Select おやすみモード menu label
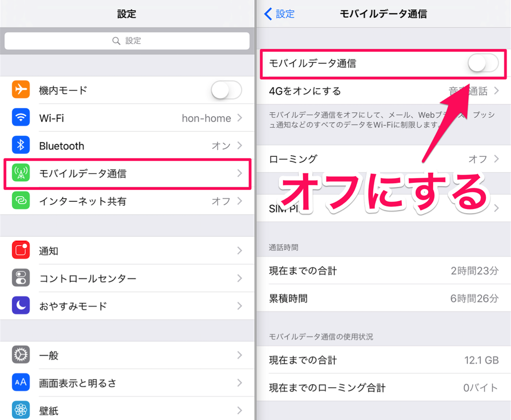The image size is (511, 420). point(73,306)
